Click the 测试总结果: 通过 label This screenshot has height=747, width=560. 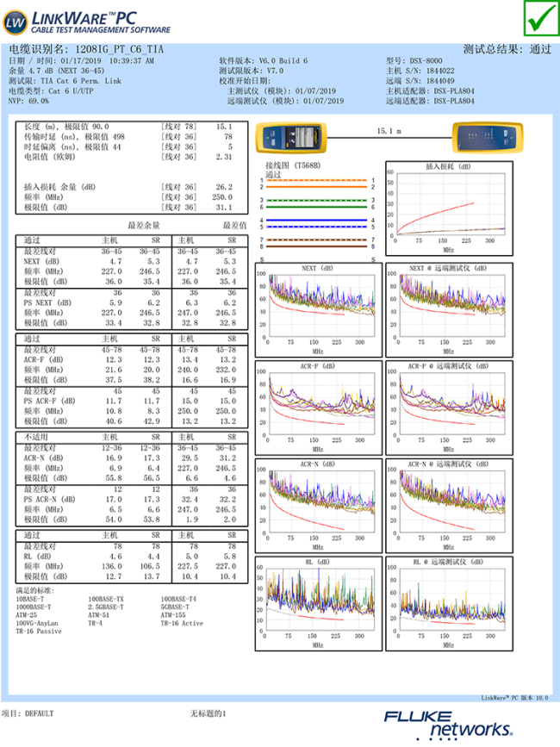tap(507, 50)
